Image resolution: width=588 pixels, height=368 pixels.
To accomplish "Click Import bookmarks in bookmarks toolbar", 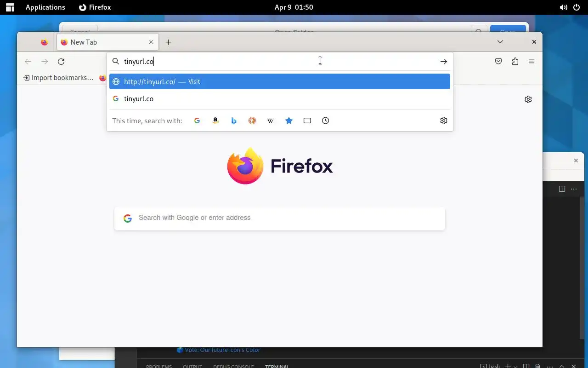I will (58, 78).
